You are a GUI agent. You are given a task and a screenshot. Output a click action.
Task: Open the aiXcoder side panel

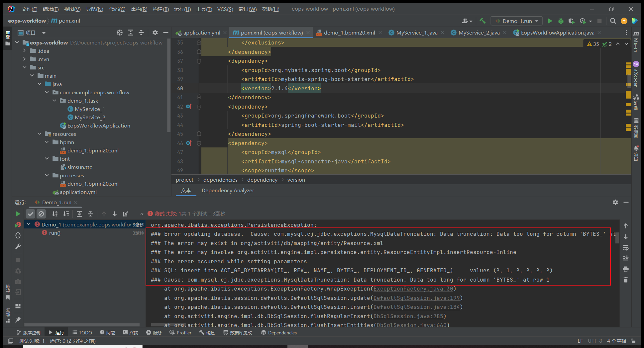click(636, 74)
